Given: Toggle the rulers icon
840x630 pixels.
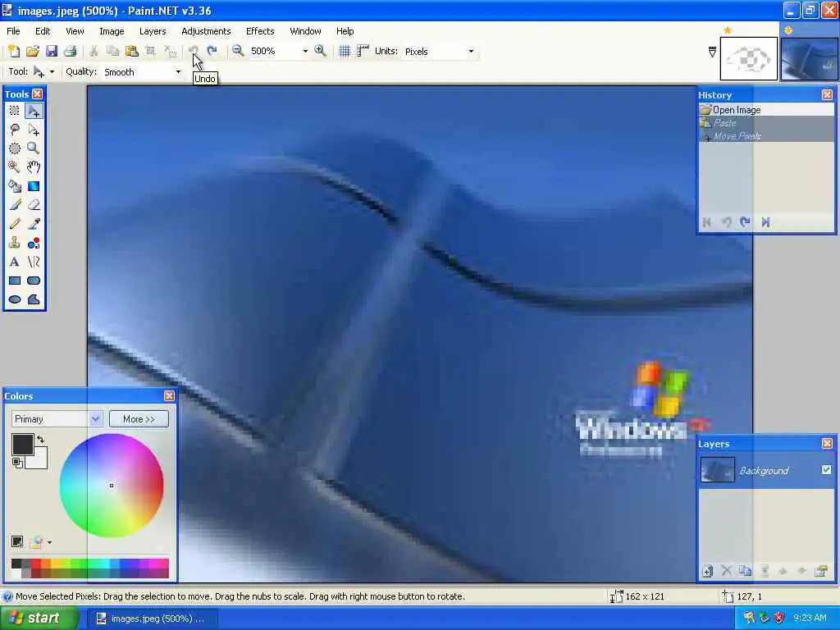Looking at the screenshot, I should 363,51.
